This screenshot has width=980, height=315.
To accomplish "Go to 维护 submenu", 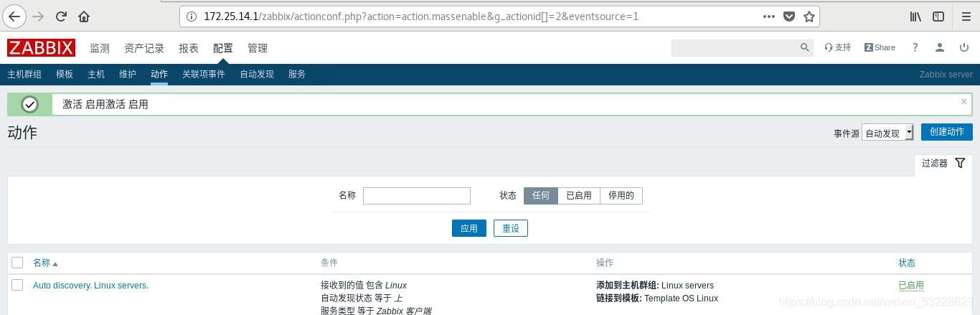I will (x=128, y=75).
